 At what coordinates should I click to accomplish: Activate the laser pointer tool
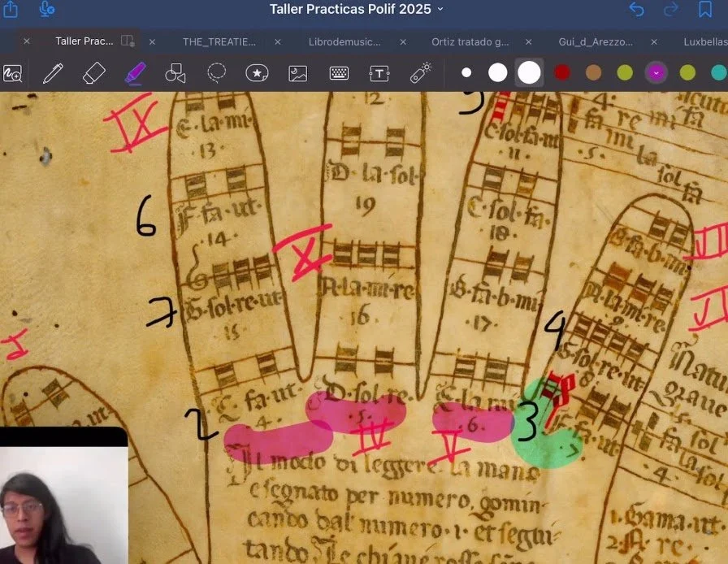pos(421,73)
